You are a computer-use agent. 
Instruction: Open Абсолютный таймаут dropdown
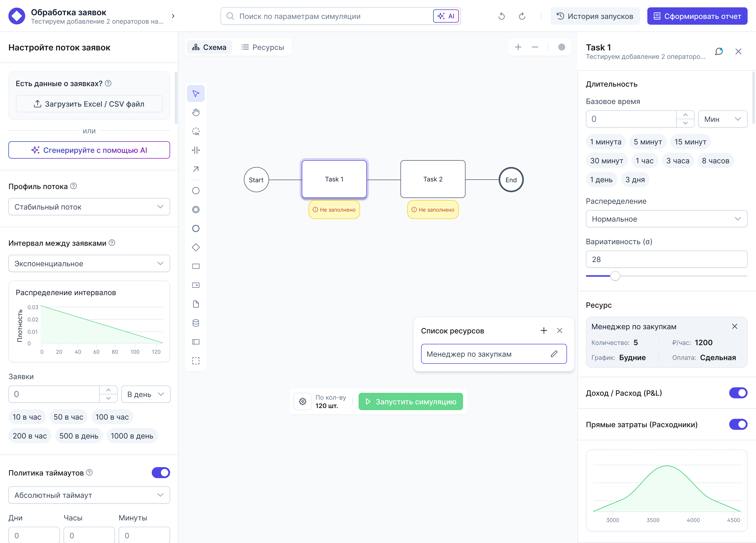click(89, 495)
